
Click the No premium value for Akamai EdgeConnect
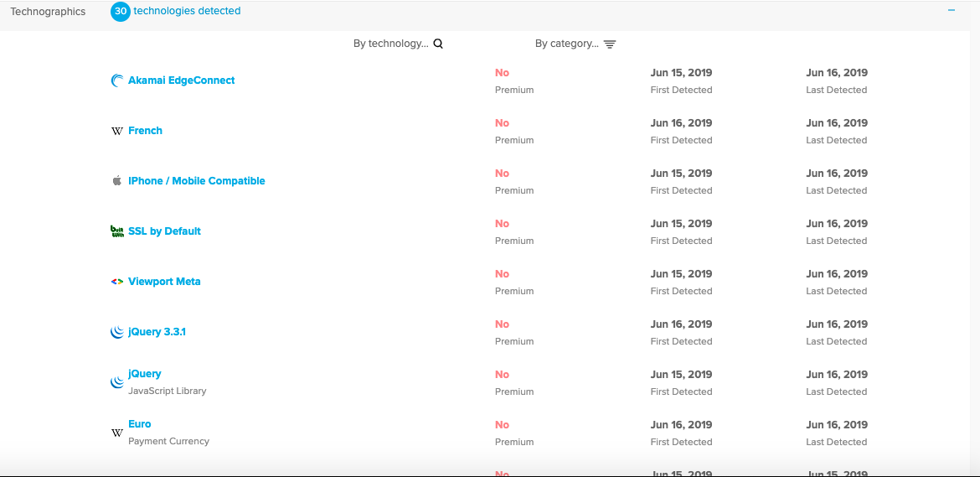click(502, 73)
